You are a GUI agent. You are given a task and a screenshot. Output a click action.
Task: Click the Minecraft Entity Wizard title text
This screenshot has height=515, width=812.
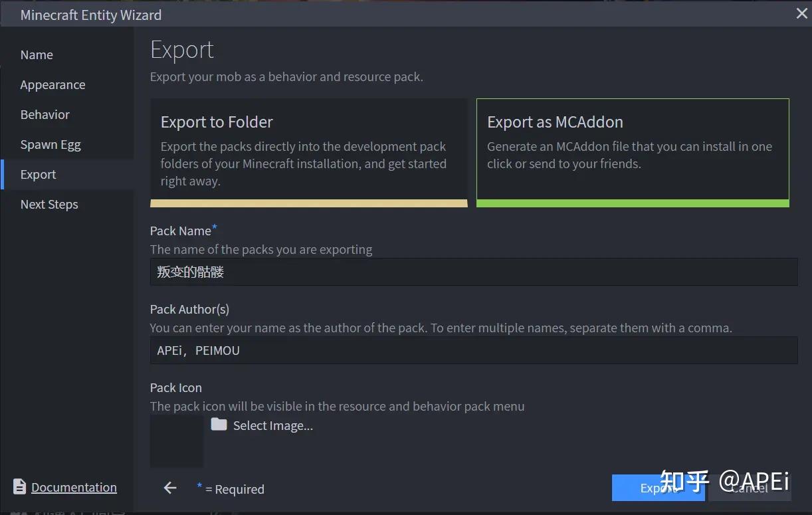[91, 15]
